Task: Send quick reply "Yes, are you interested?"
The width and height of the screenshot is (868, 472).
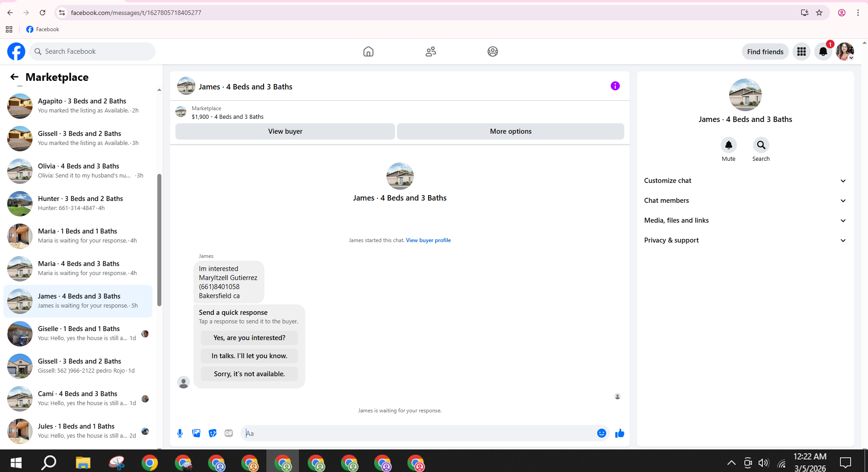Action: tap(250, 338)
